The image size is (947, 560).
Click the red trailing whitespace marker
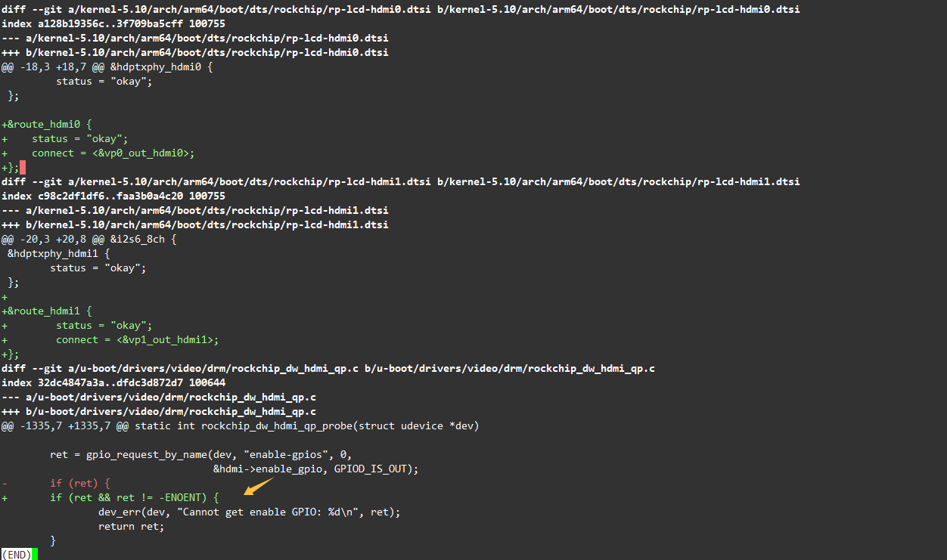[x=23, y=167]
